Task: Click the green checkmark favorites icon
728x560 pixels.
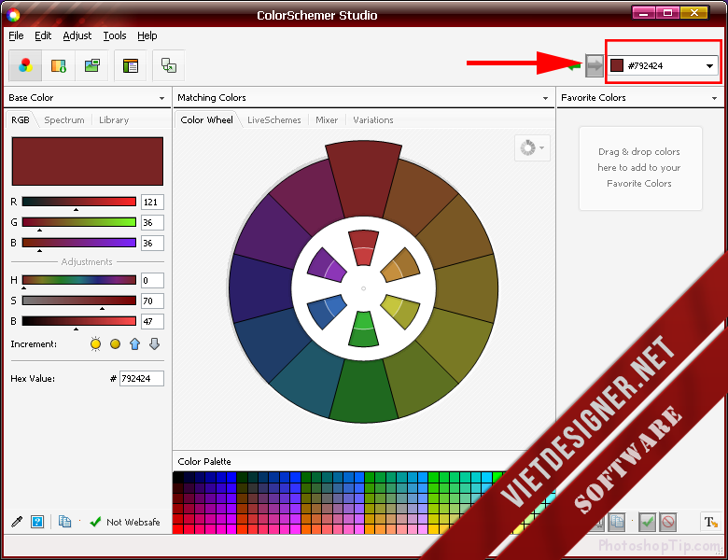Action: click(647, 522)
